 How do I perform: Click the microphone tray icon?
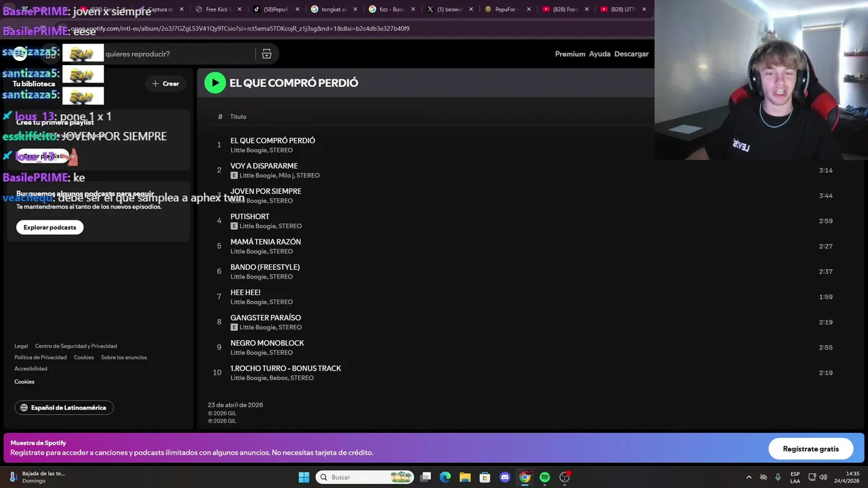[x=778, y=477]
